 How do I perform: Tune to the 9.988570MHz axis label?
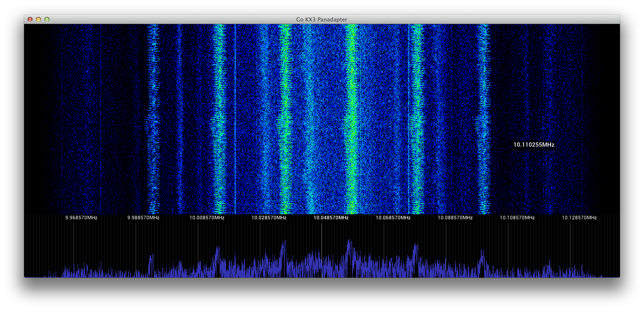point(143,218)
